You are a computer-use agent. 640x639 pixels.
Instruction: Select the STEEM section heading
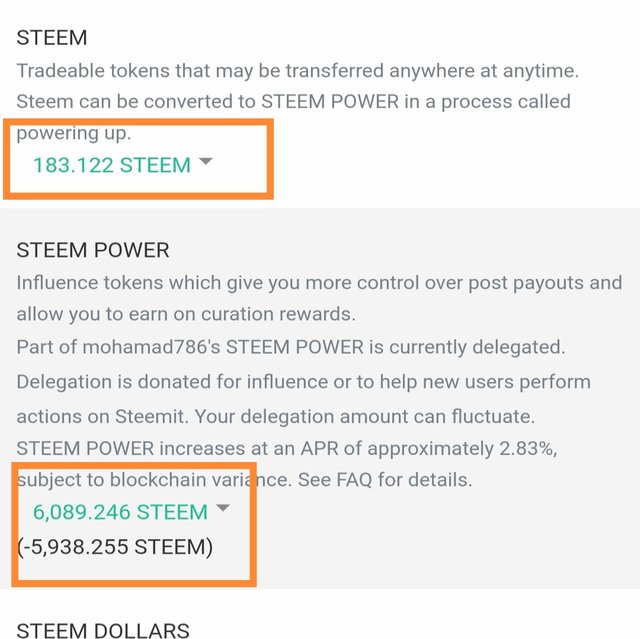52,38
